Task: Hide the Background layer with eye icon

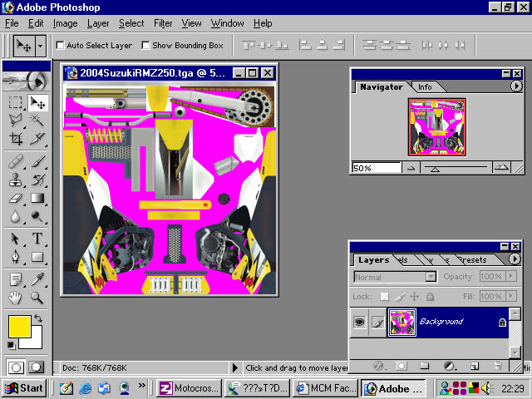Action: pos(359,322)
